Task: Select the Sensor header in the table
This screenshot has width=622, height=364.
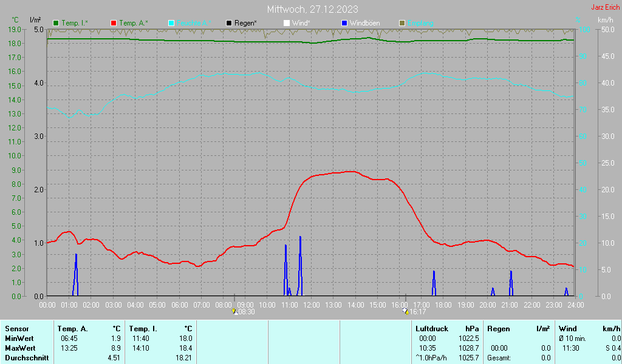Action: (x=17, y=329)
